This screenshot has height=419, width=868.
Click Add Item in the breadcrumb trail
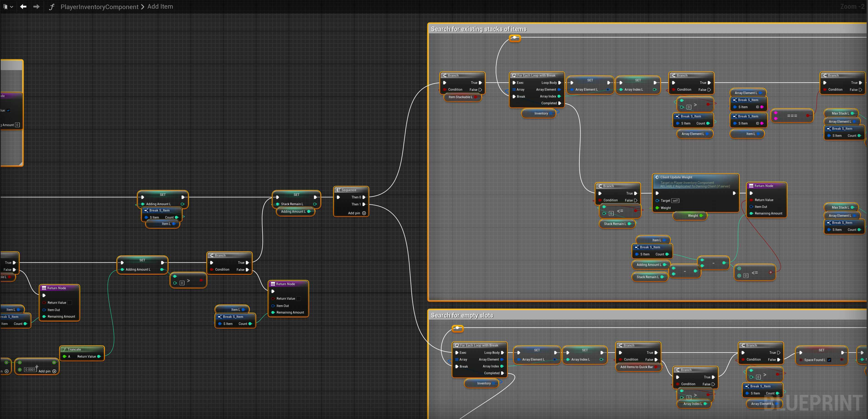click(160, 7)
